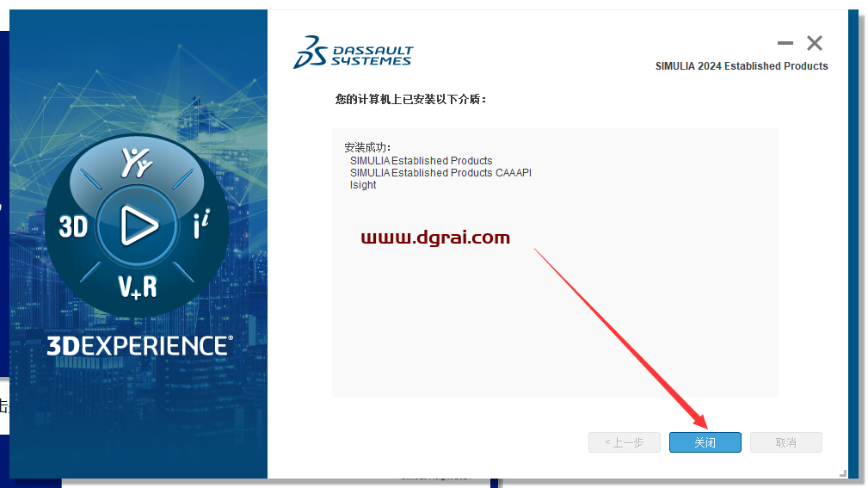Click the Dassault Systemes logo
Image resolution: width=868 pixels, height=488 pixels.
354,52
